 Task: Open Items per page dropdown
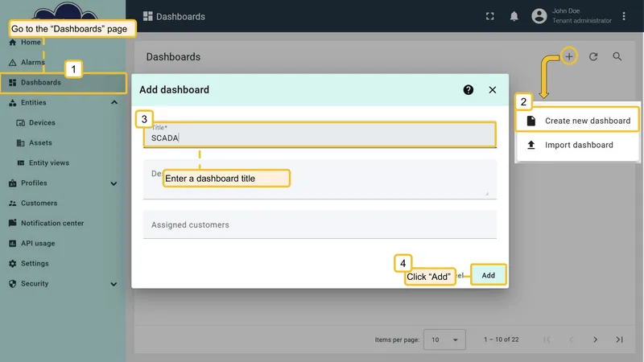[x=444, y=339]
